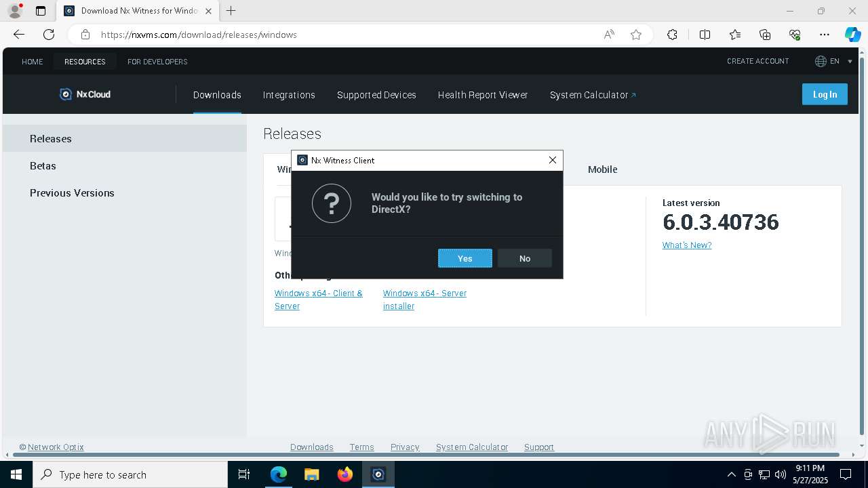The height and width of the screenshot is (488, 868).
Task: Click the Network Optix footer link
Action: [56, 447]
